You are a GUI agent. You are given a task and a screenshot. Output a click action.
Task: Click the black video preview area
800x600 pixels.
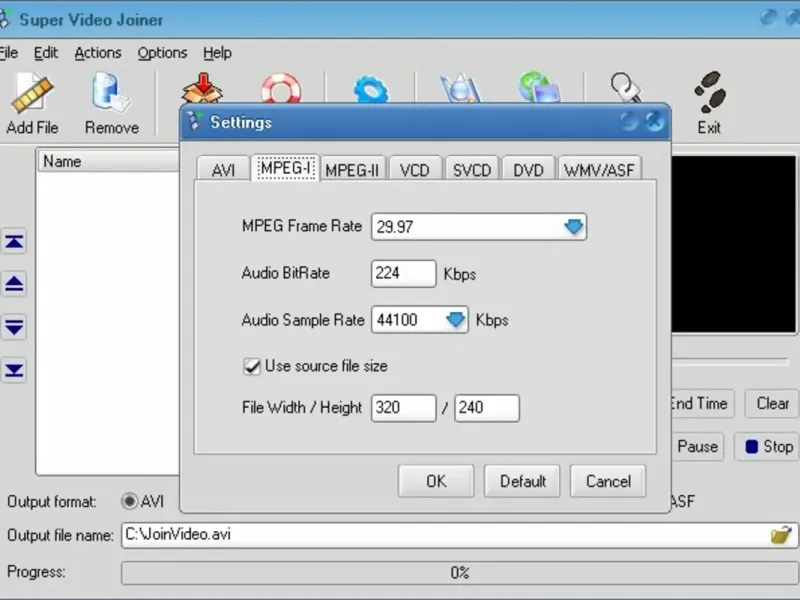(x=734, y=244)
